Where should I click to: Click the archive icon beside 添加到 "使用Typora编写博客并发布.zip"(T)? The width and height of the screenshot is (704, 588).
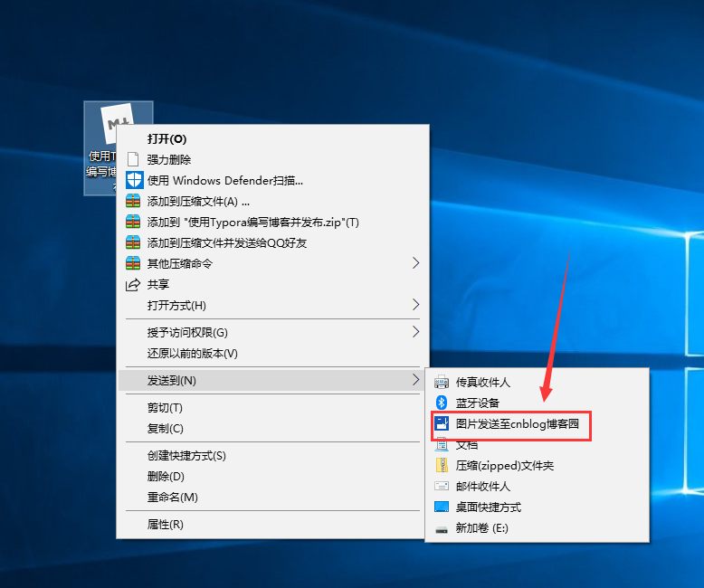(x=133, y=222)
